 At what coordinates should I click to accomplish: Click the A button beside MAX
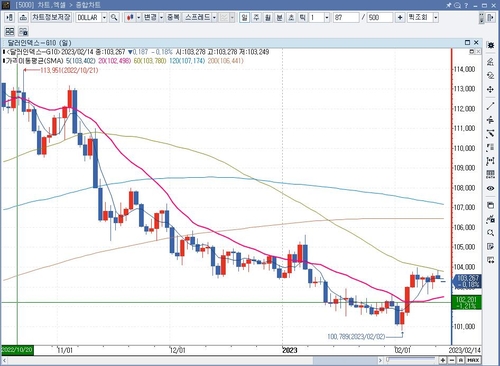click(x=460, y=360)
